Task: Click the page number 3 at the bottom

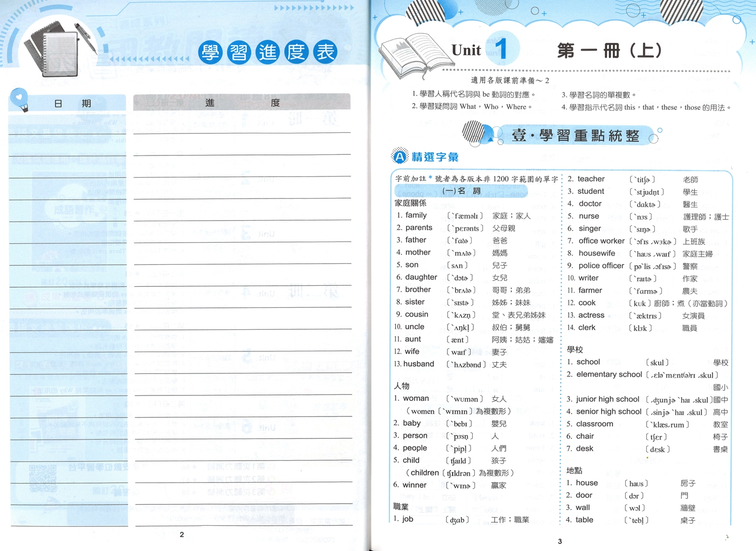Action: (560, 541)
